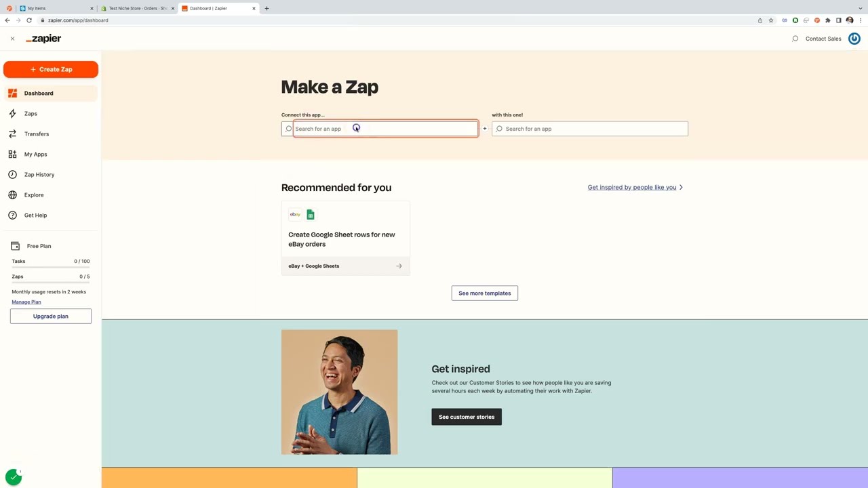The image size is (868, 488).
Task: Expand the tab search chevron
Action: click(860, 8)
